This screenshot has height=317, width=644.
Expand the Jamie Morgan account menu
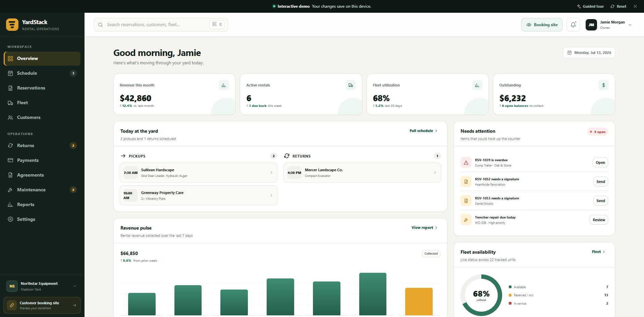609,25
